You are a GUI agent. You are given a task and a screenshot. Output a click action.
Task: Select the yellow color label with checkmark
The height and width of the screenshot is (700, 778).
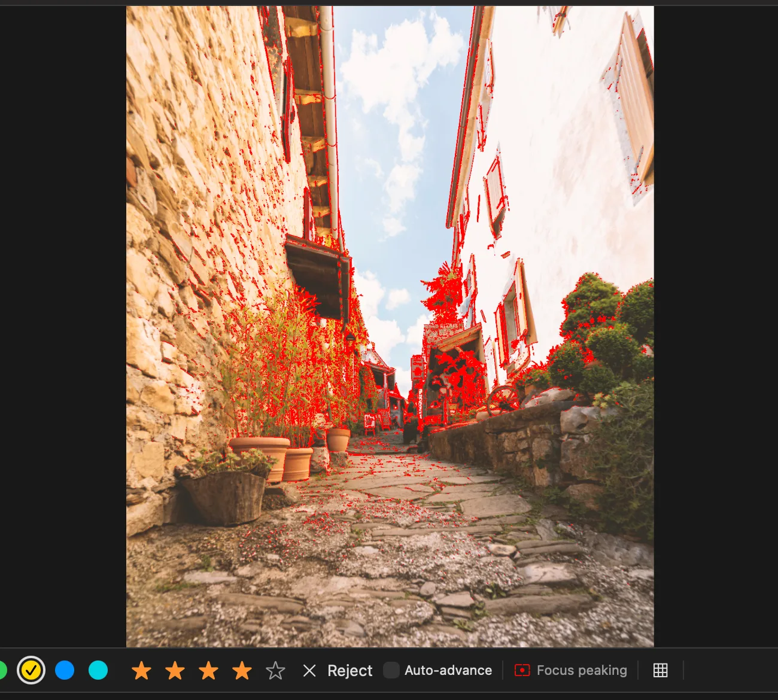[31, 671]
